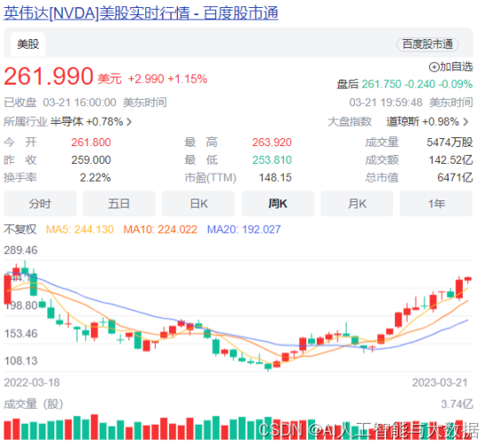Open the 英伟达[NVDA]美股实时行情 title link

coord(141,13)
